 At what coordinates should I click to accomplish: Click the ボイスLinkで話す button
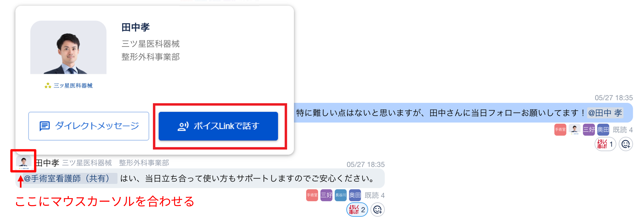[218, 126]
